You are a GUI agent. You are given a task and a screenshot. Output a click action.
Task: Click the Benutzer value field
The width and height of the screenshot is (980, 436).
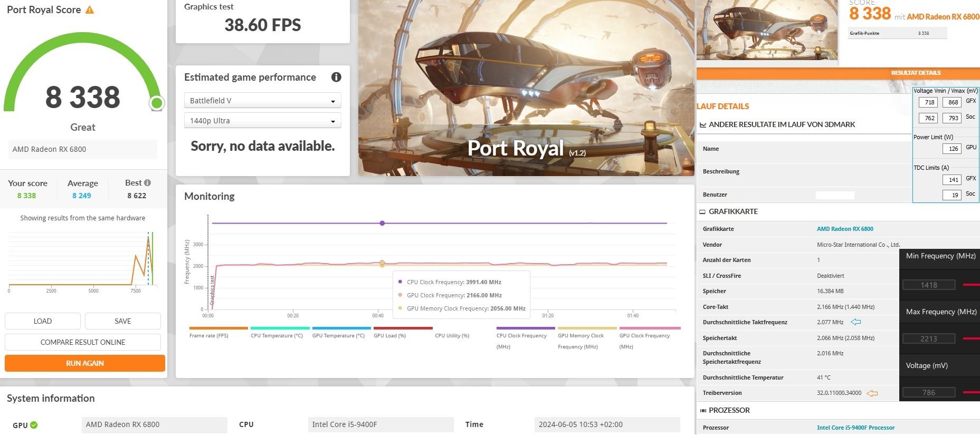835,196
